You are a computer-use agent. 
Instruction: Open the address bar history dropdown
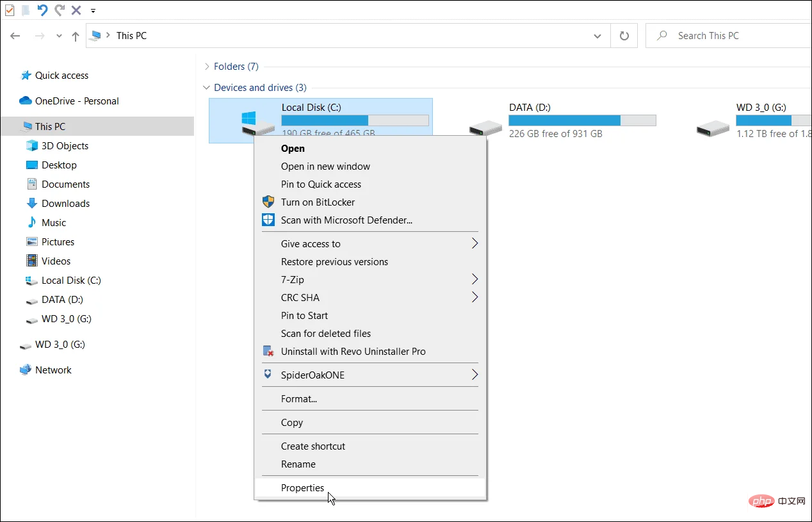tap(597, 36)
